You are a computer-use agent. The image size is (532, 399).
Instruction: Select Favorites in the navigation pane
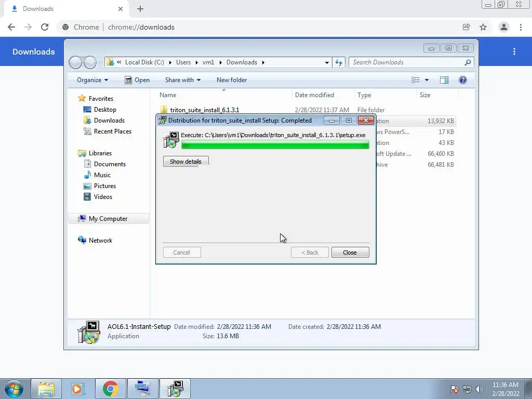tap(101, 98)
